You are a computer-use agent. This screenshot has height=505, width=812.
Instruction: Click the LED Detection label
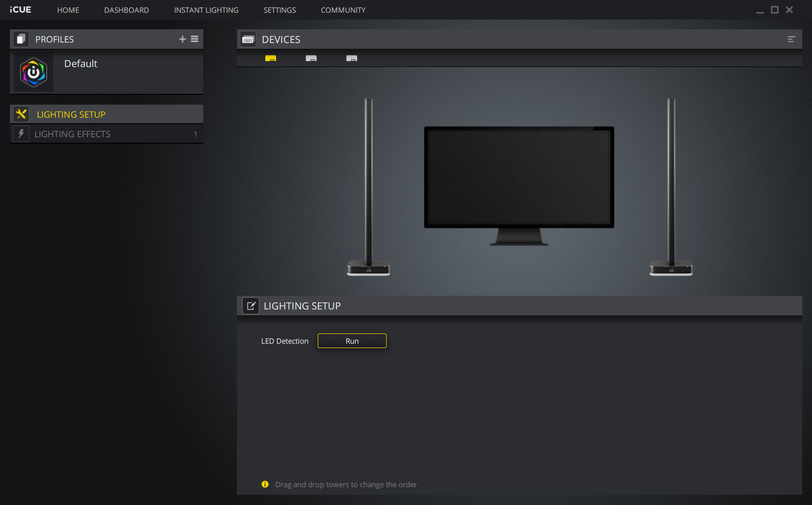coord(285,341)
